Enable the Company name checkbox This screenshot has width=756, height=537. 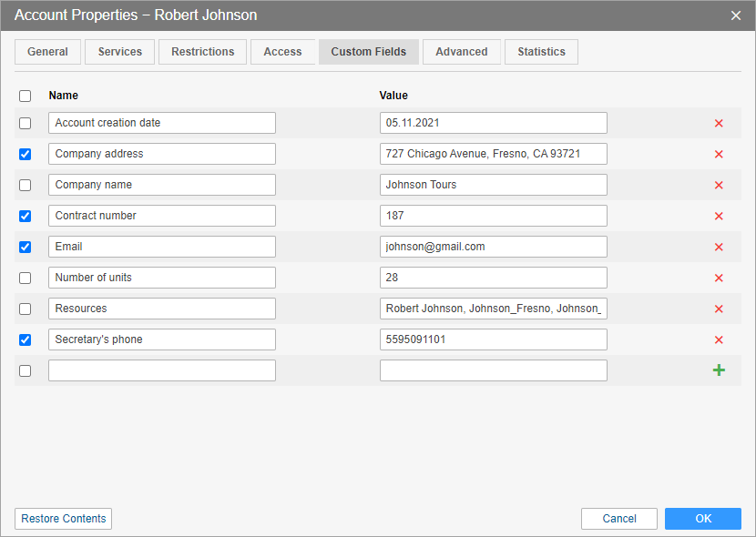[x=26, y=185]
